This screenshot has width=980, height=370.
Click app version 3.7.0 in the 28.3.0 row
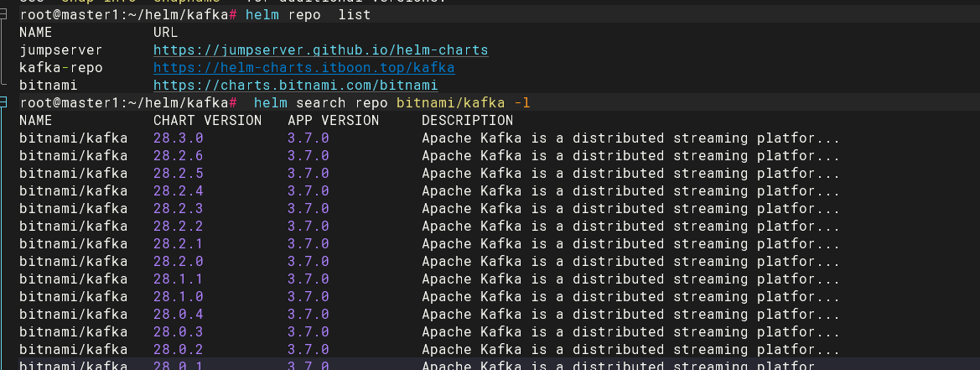(x=309, y=138)
